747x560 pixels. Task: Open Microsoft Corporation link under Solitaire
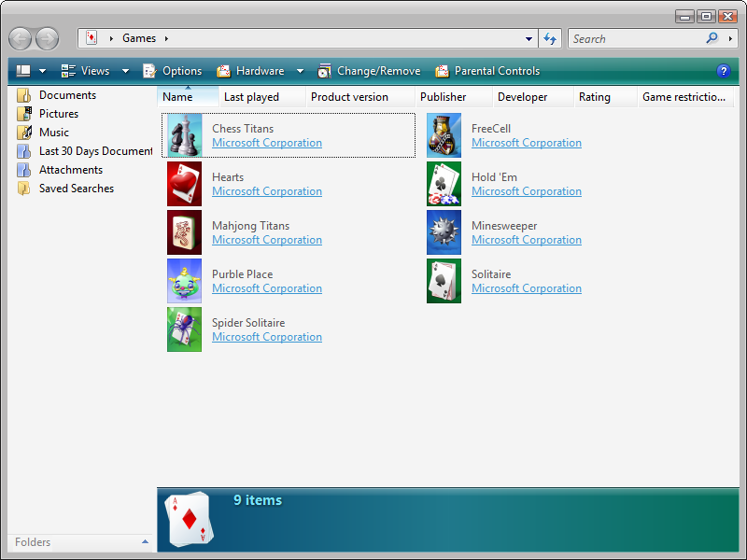tap(527, 288)
